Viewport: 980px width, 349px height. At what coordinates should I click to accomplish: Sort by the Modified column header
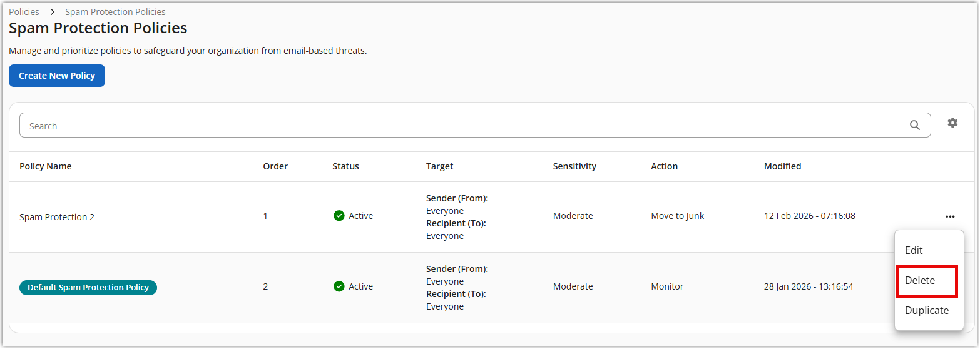pyautogui.click(x=782, y=166)
